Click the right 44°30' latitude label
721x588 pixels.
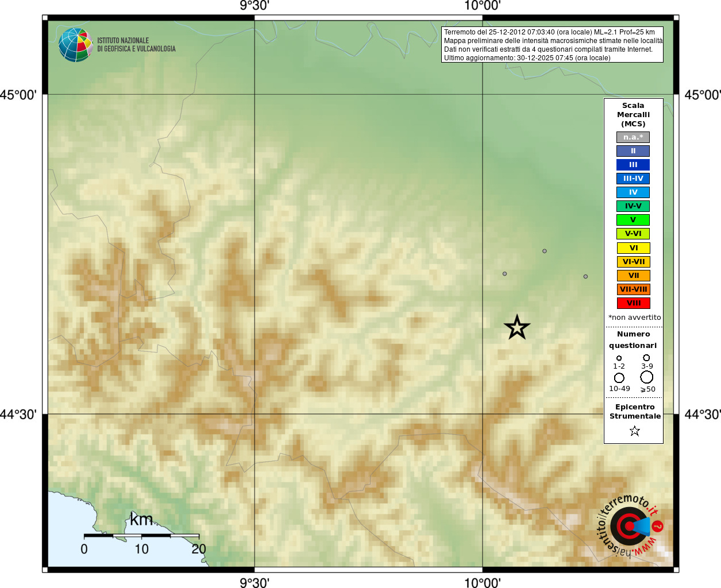[x=703, y=414]
